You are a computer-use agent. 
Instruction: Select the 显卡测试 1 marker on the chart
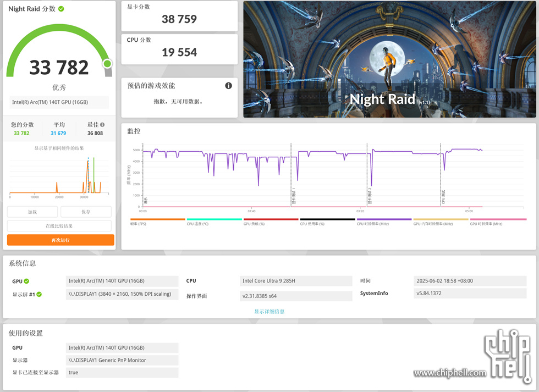pyautogui.click(x=294, y=196)
